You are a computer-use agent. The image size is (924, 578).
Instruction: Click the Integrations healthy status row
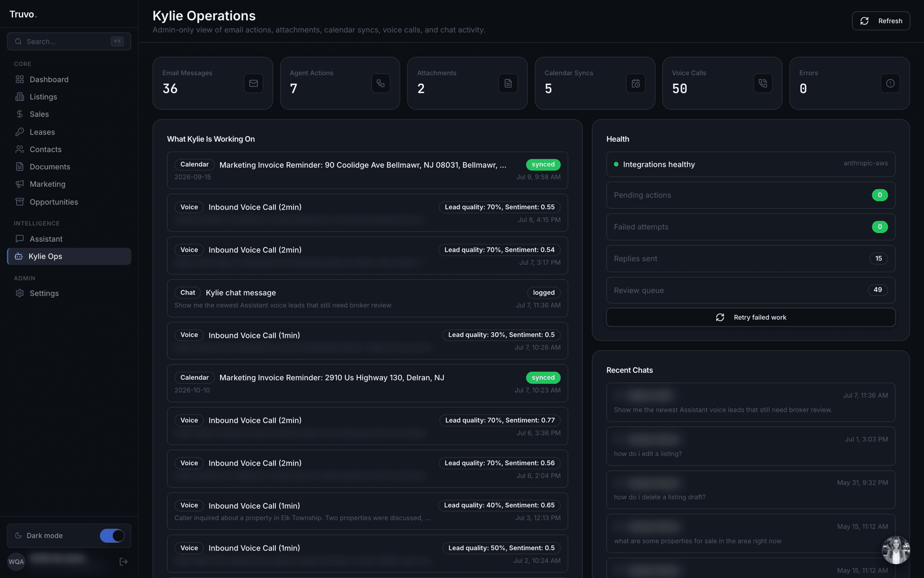coord(751,164)
